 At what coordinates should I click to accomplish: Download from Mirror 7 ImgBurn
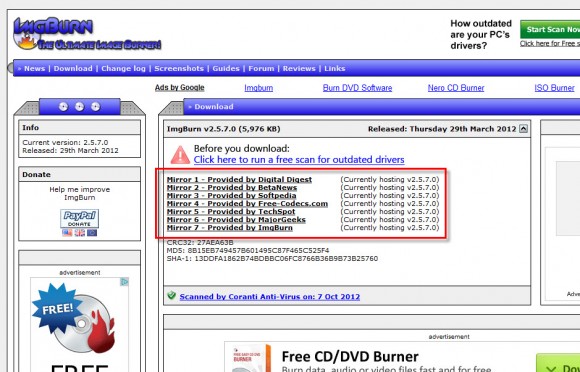click(x=230, y=228)
